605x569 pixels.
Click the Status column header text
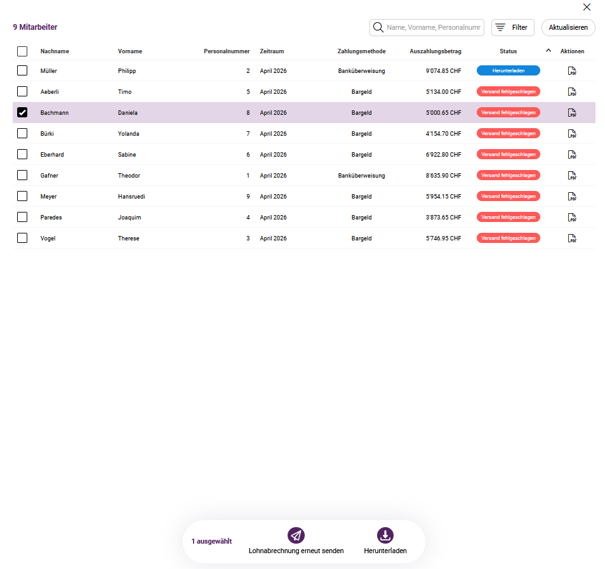pyautogui.click(x=508, y=51)
